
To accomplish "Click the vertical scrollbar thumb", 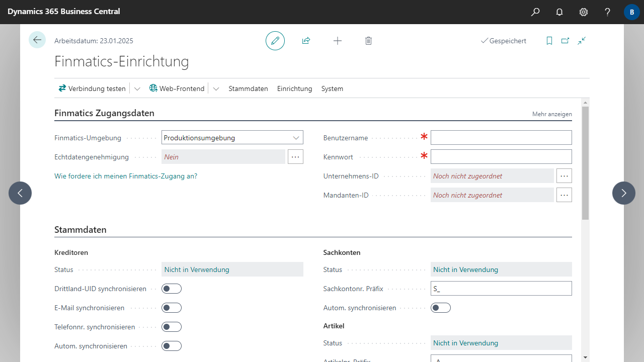I will [x=585, y=162].
